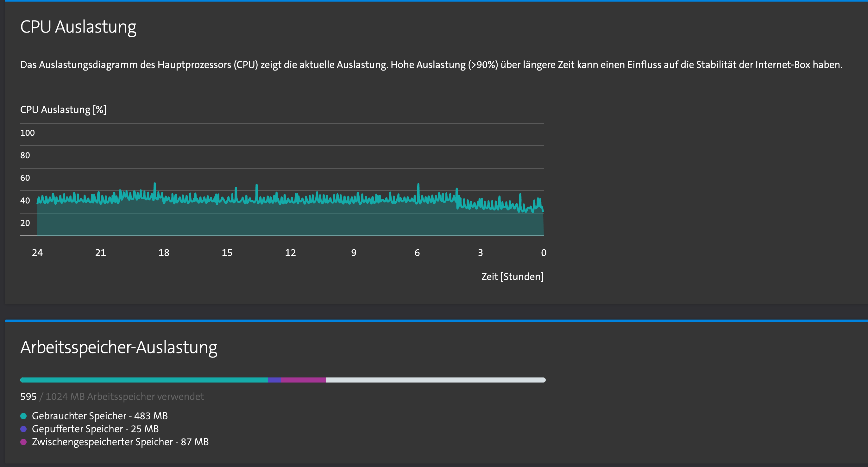Click the 24 hour axis label
This screenshot has width=868, height=467.
click(x=37, y=252)
